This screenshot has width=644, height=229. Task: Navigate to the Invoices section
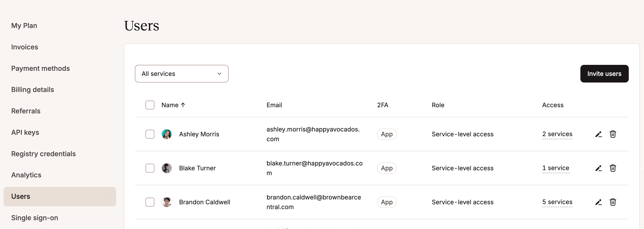25,47
